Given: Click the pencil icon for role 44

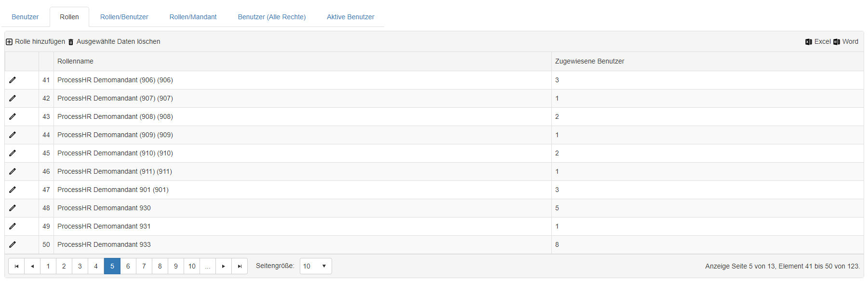Looking at the screenshot, I should [x=13, y=135].
